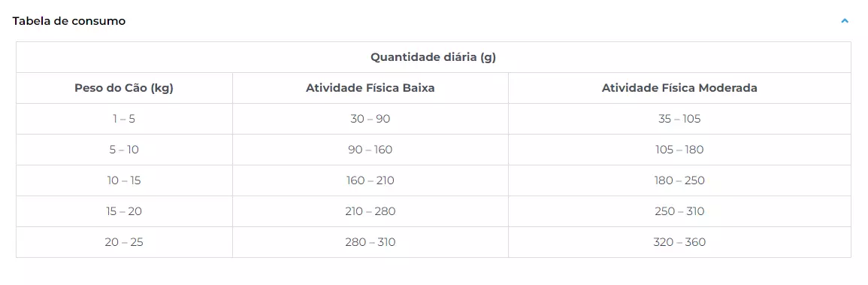The height and width of the screenshot is (285, 868).
Task: Click the 280 – 310 low activity cell
Action: pyautogui.click(x=370, y=242)
